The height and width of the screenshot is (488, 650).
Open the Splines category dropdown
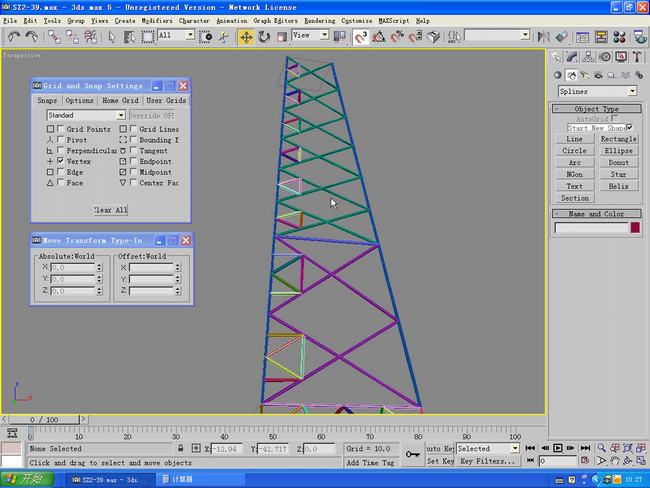pos(632,91)
